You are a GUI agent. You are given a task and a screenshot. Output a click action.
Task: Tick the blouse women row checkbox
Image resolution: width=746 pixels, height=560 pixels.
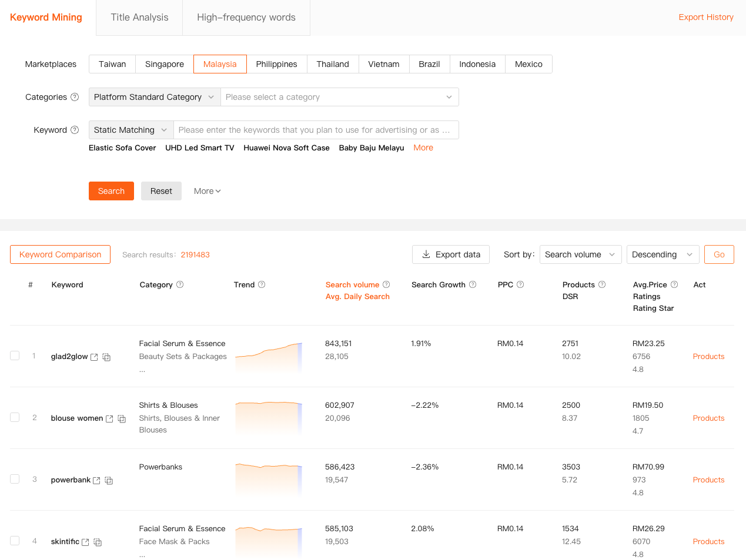(x=15, y=417)
